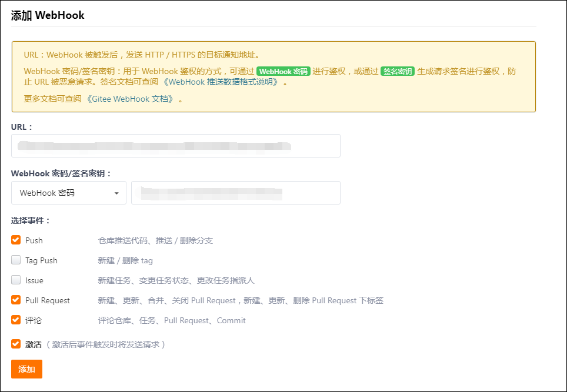The width and height of the screenshot is (567, 392).
Task: Click the 添加 WebHook page heading
Action: tap(48, 16)
